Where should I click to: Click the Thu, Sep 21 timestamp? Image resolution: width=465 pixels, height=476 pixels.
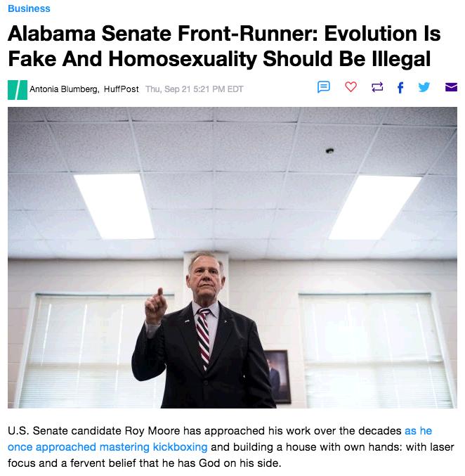[195, 89]
